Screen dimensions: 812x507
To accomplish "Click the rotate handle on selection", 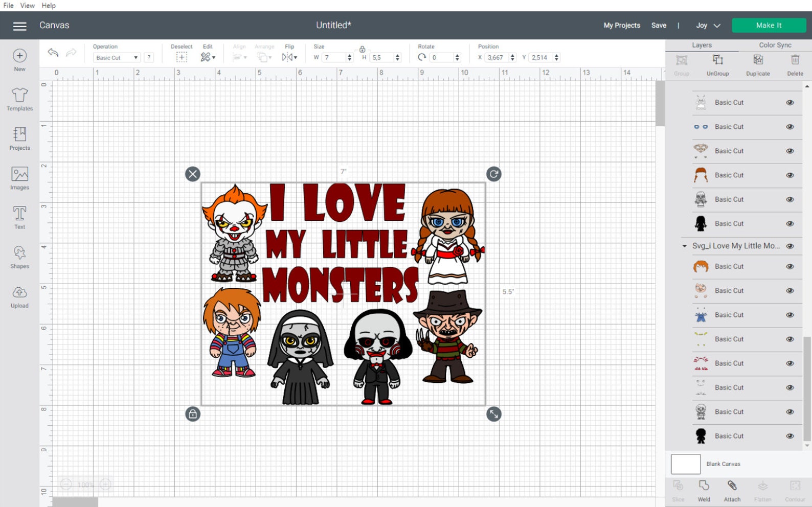I will (493, 174).
